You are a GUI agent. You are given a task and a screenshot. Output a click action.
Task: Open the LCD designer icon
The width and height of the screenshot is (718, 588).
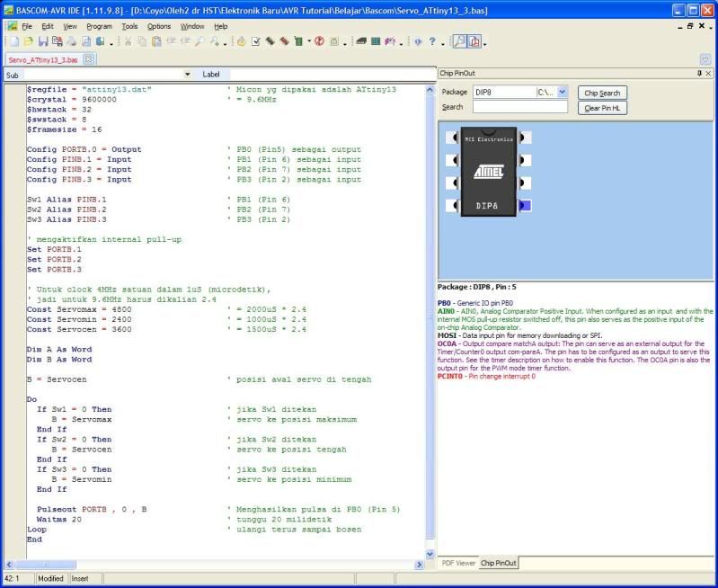coord(376,41)
